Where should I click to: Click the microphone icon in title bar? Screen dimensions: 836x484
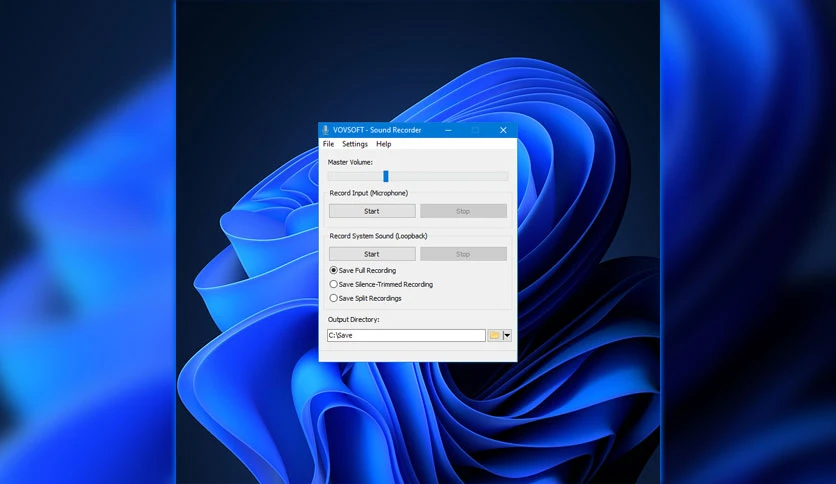(325, 130)
